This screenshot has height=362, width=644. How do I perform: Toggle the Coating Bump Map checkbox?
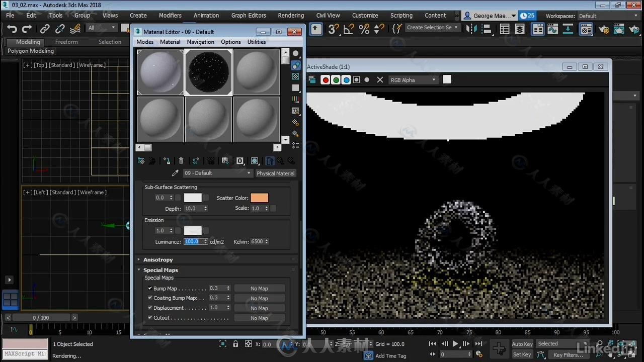150,298
